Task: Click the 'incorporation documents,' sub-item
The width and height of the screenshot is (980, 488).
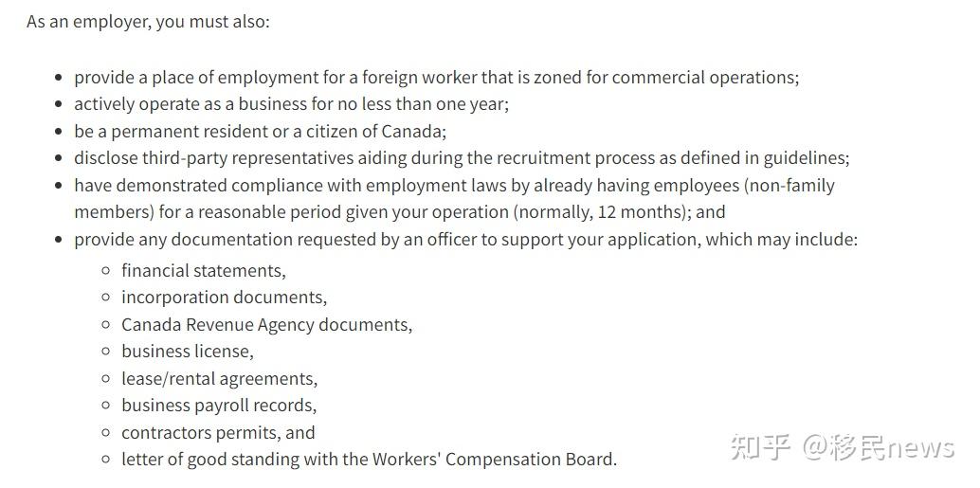Action: [224, 298]
